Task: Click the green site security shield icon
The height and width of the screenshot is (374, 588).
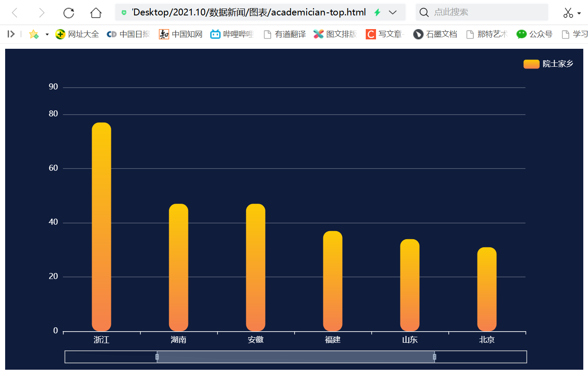Action: [x=124, y=13]
